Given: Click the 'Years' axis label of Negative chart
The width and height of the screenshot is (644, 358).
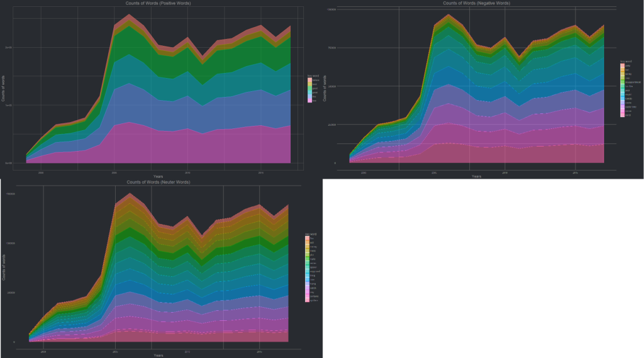Looking at the screenshot, I should 477,176.
